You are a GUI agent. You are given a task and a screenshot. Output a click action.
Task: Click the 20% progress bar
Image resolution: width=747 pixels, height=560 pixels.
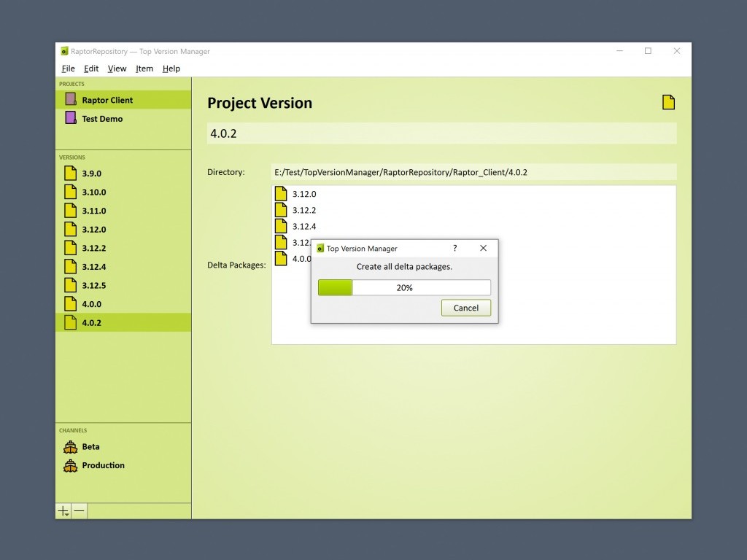tap(404, 287)
